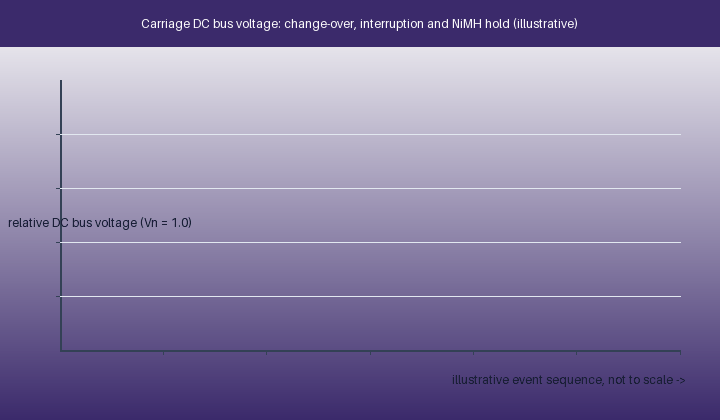Screen dimensions: 720x420
Task: Select the lowest white horizontal gridline
Action: (x=371, y=297)
